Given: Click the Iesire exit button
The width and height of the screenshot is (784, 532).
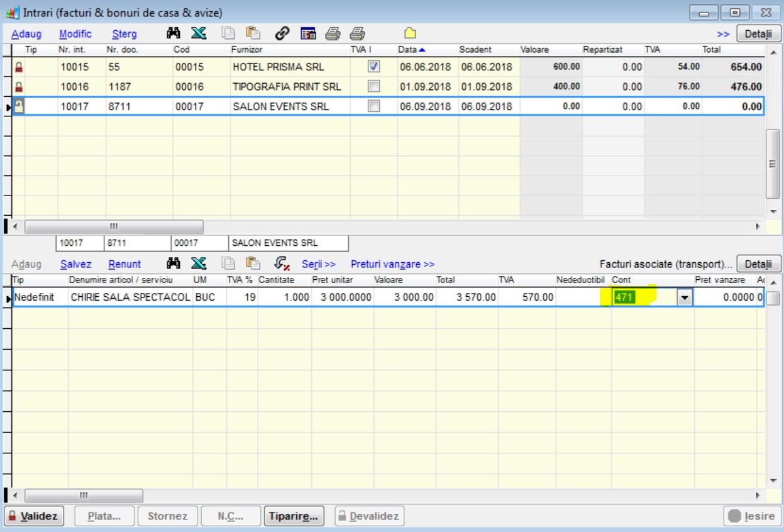Looking at the screenshot, I should tap(751, 516).
